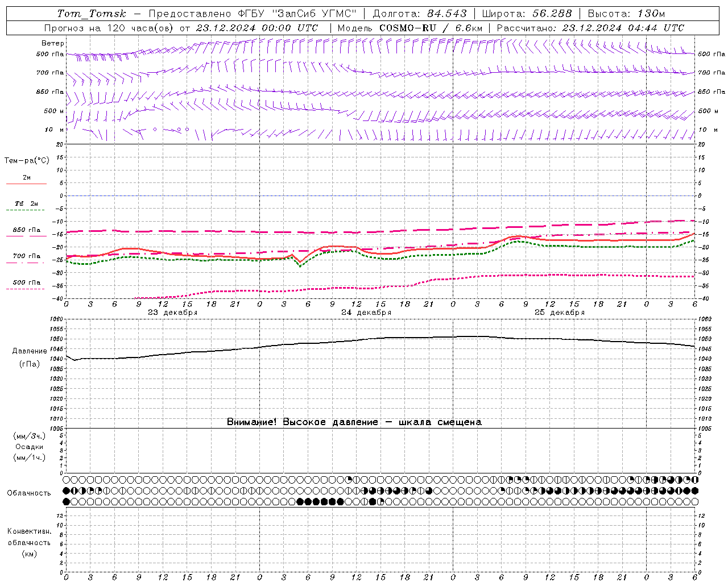Screen dimensions: 728x582
Task: Click the Облачность cloudiness label
Action: [29, 493]
